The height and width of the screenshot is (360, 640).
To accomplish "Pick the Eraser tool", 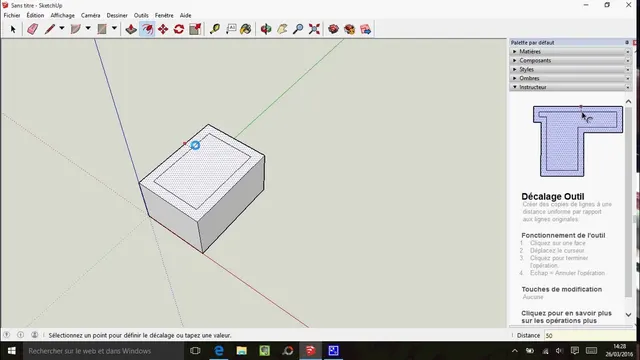I will [33, 29].
